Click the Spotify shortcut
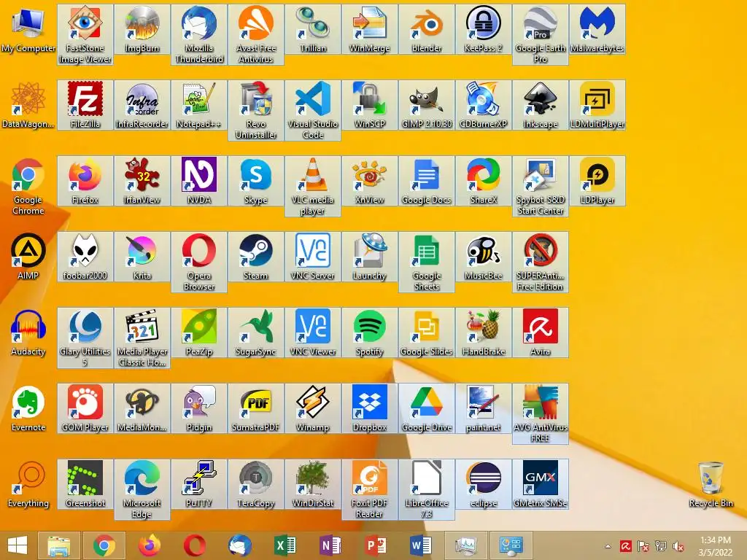 pos(370,332)
